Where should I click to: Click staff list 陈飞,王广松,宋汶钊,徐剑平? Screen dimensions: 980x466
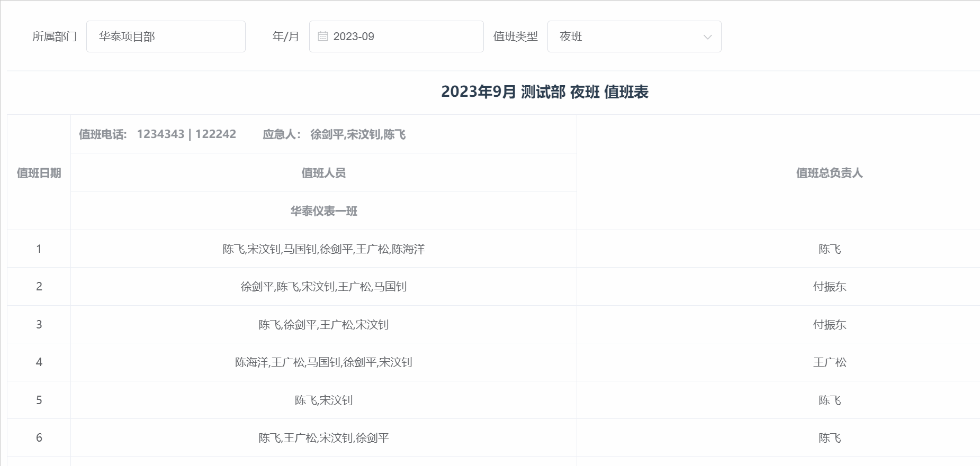point(323,438)
